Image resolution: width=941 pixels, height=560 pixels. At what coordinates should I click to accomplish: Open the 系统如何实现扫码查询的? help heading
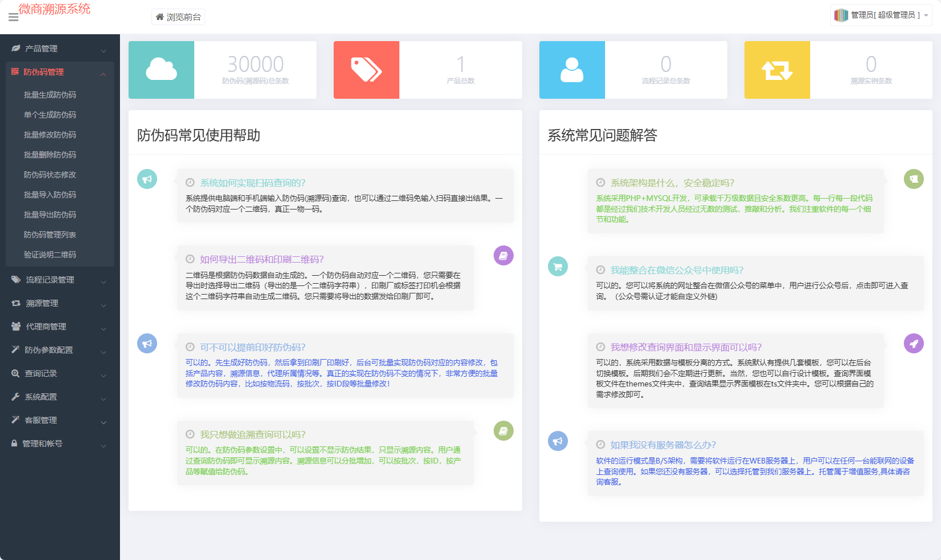(x=253, y=183)
